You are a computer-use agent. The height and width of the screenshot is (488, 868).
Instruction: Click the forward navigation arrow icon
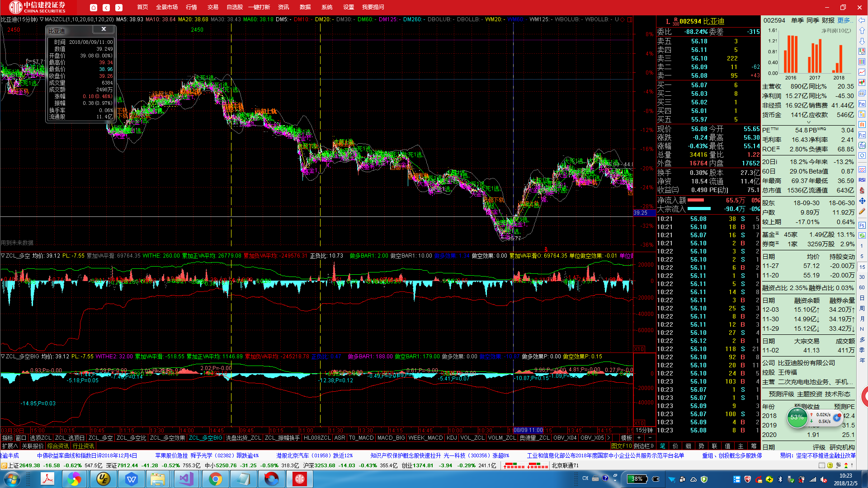(x=119, y=7)
